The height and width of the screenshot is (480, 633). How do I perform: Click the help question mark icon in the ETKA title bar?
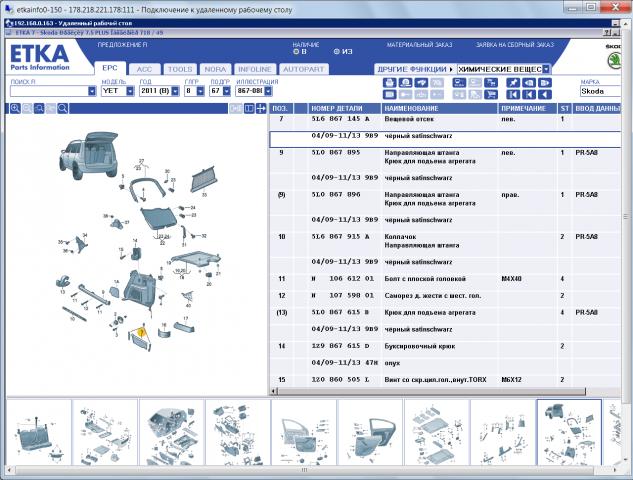(608, 33)
